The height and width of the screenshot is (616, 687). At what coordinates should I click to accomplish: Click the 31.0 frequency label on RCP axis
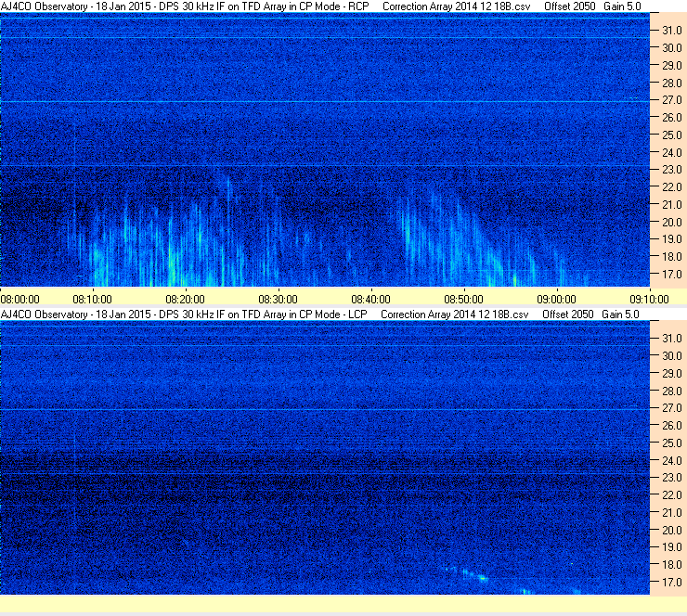click(x=671, y=31)
